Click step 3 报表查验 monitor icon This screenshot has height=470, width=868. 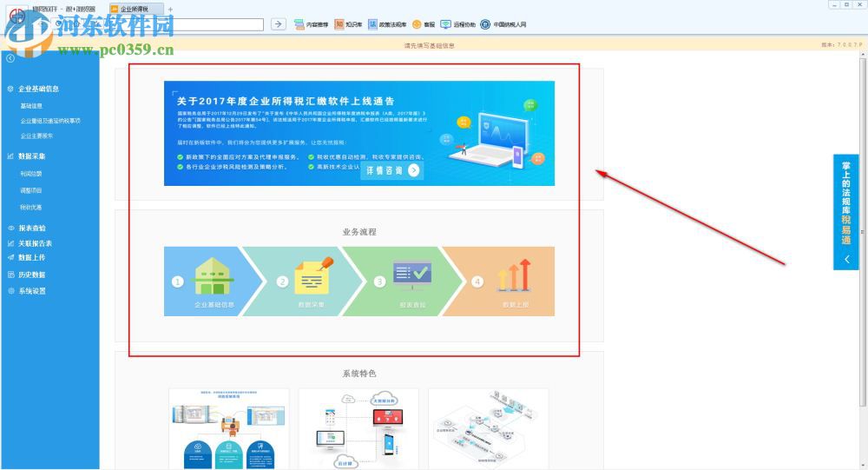pos(412,275)
